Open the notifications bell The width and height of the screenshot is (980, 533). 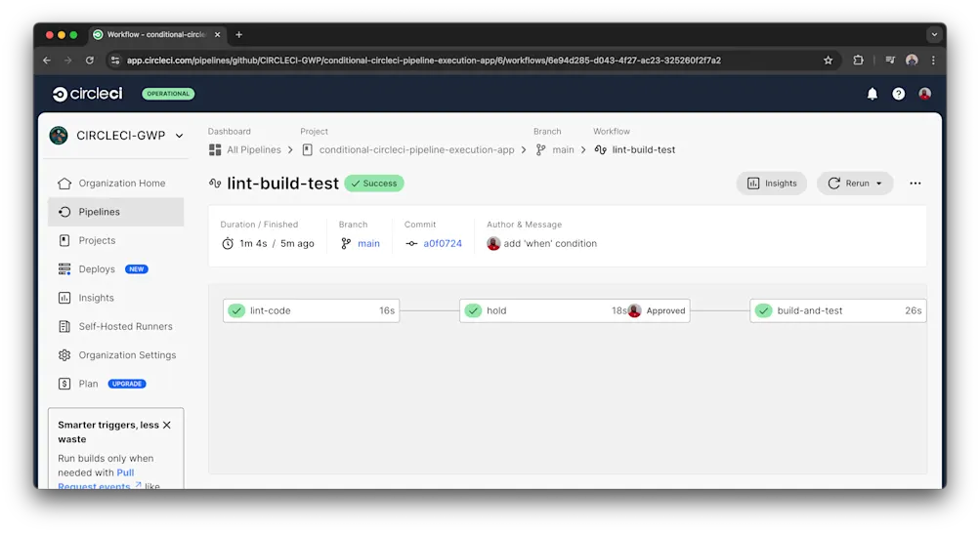coord(872,94)
